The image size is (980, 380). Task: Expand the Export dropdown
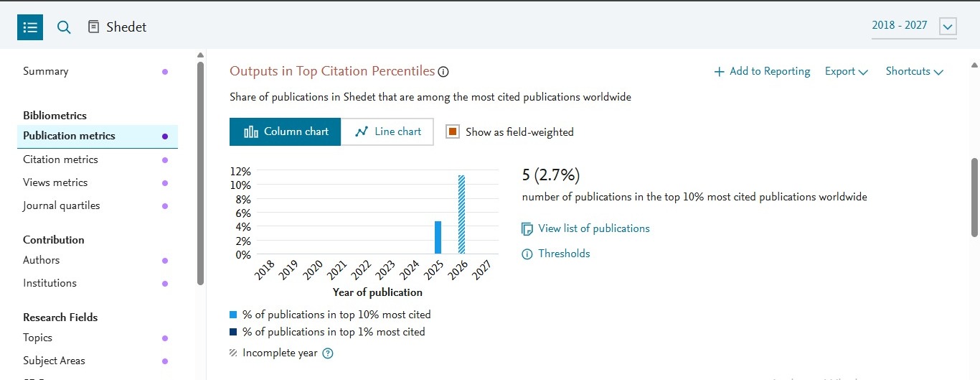[847, 71]
